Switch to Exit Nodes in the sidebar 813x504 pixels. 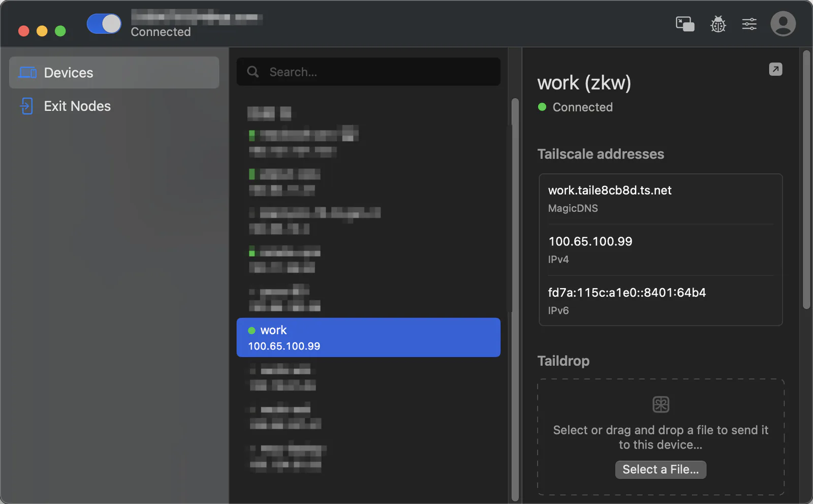point(114,106)
